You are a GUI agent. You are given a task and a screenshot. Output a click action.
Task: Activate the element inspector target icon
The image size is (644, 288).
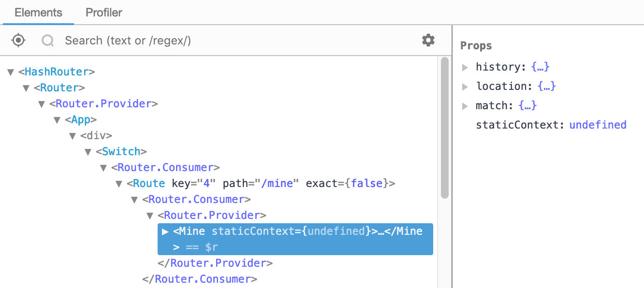point(18,40)
